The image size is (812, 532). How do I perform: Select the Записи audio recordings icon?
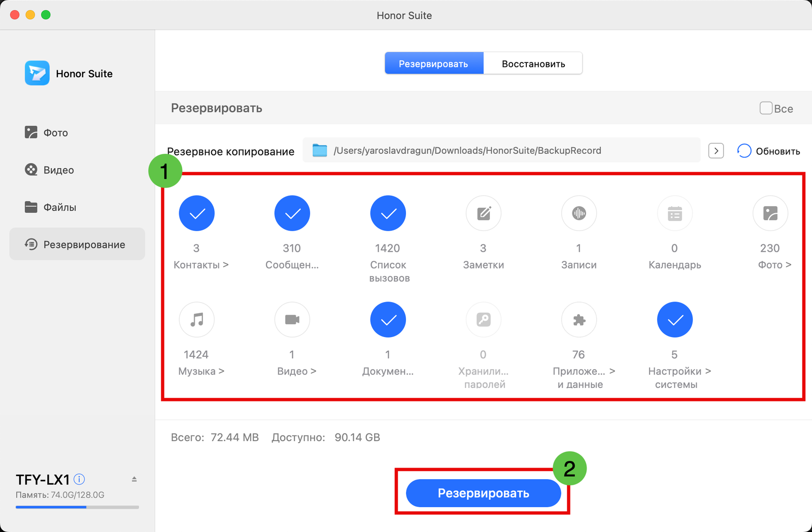(x=579, y=213)
